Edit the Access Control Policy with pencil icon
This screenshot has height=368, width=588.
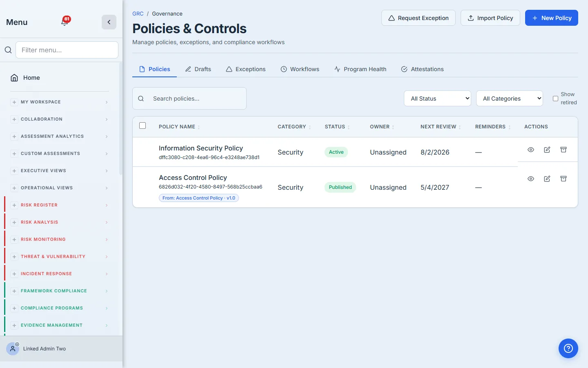pos(547,179)
